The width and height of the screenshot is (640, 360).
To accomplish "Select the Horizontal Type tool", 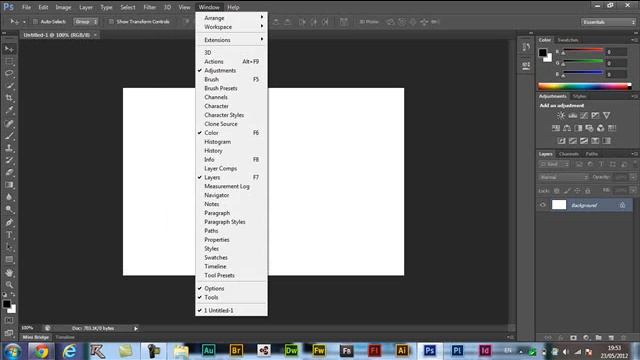I will [9, 235].
